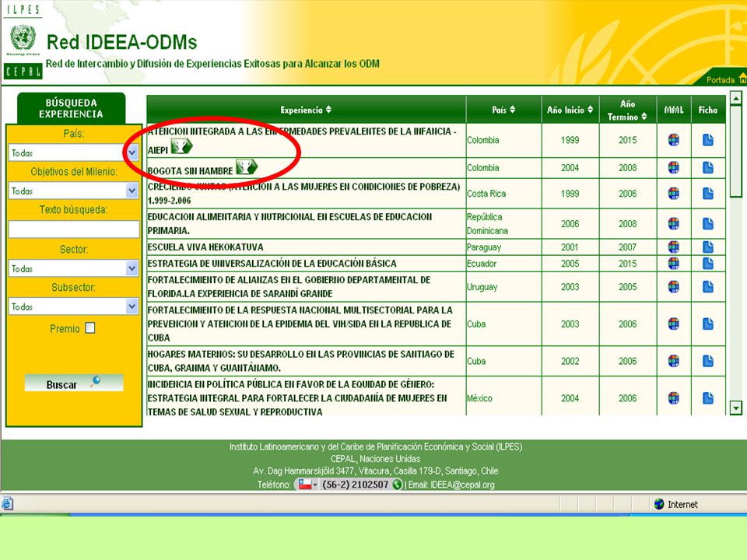Expand the Sector dropdown
Screen dimensions: 747x560
[132, 268]
